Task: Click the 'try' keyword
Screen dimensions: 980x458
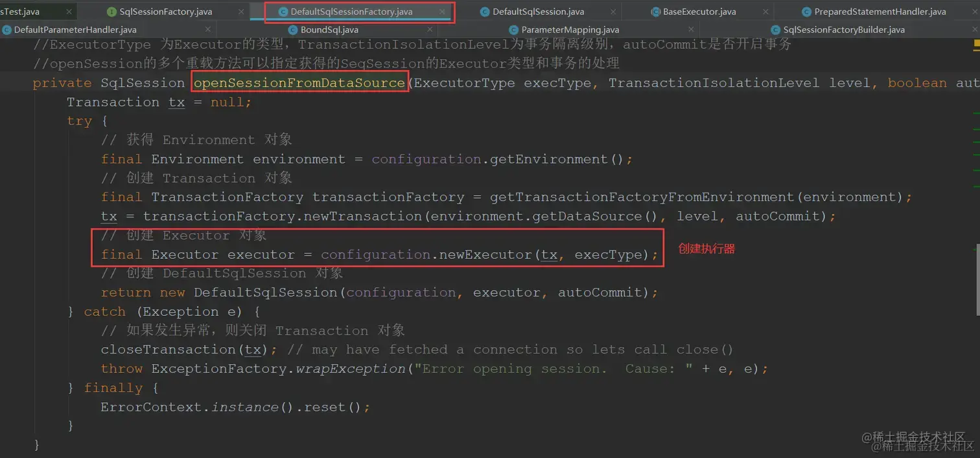Action: pyautogui.click(x=79, y=121)
